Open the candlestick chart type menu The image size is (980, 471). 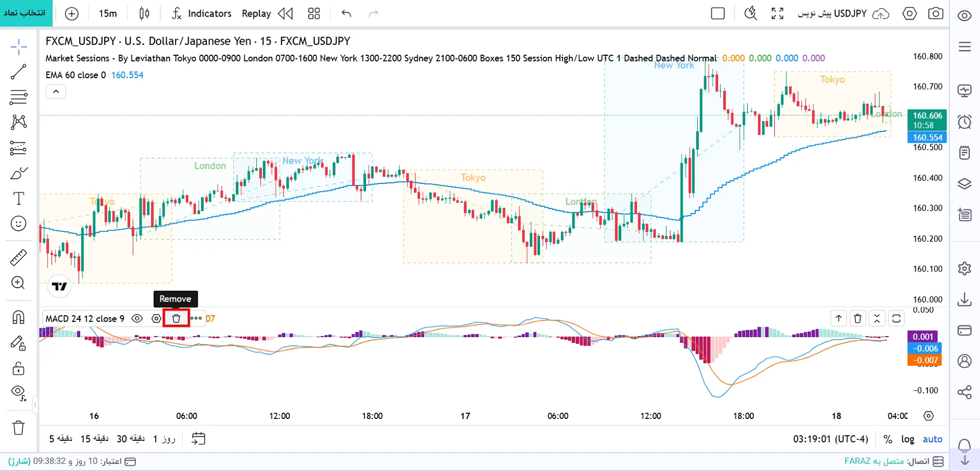(144, 14)
